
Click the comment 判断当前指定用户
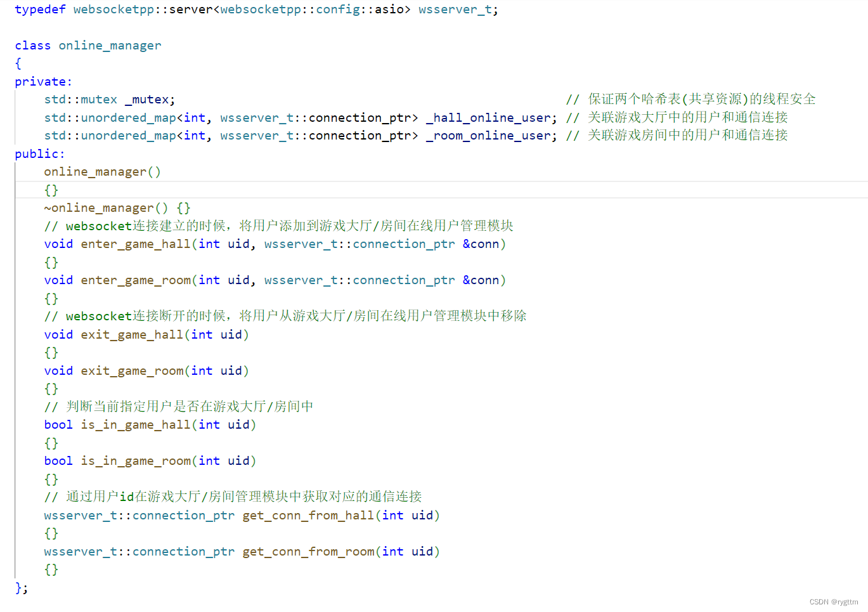click(179, 407)
